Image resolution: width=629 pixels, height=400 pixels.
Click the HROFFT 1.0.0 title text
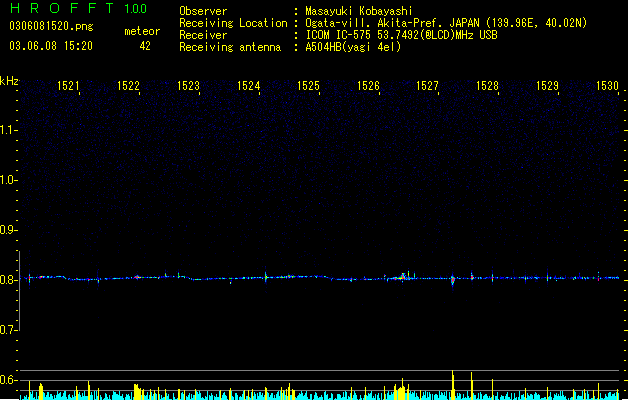pyautogui.click(x=79, y=8)
